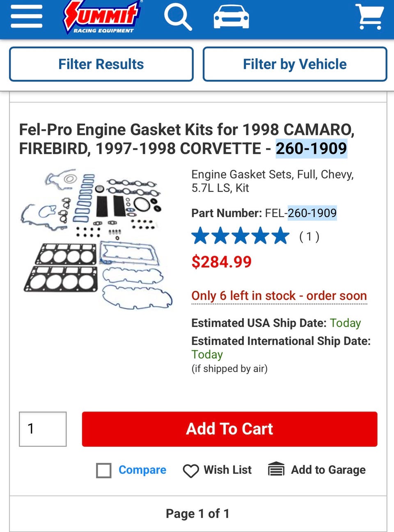Image resolution: width=394 pixels, height=532 pixels.
Task: Open the Filter Results panel
Action: coord(101,64)
